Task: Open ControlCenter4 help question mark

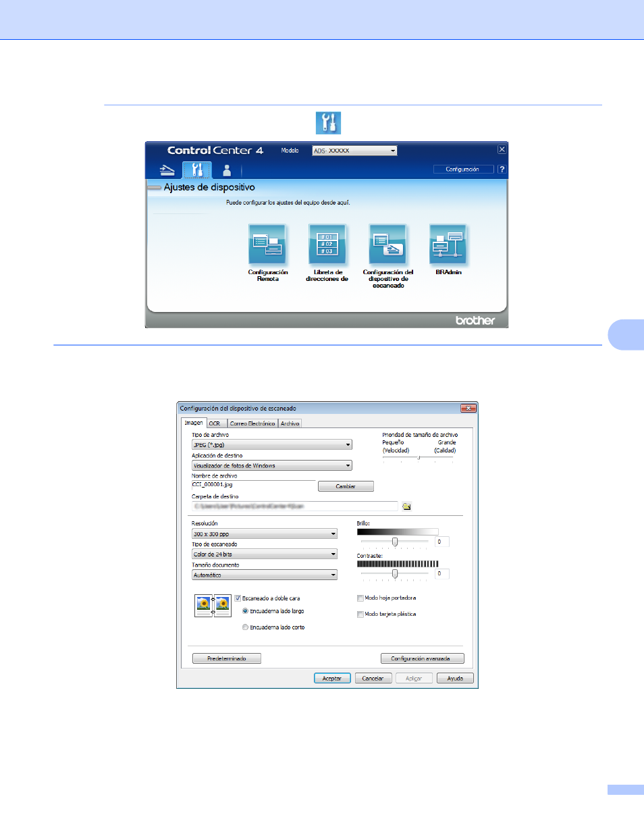Action: [x=502, y=170]
